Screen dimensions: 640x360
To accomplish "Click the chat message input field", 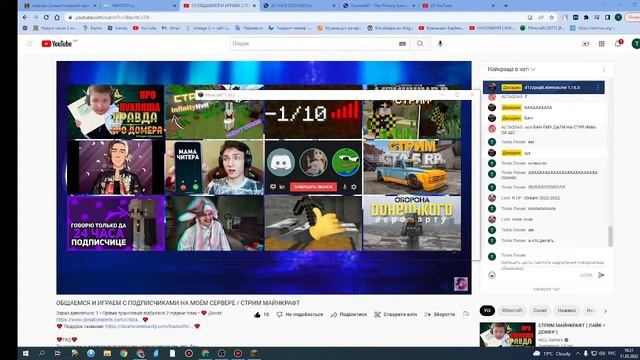I will [553, 265].
